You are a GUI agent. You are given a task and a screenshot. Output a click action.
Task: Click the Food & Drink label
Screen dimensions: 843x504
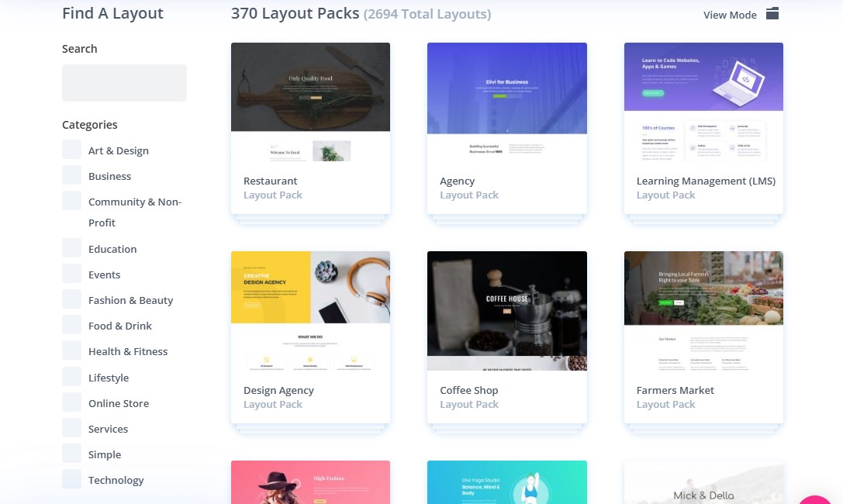pyautogui.click(x=120, y=326)
